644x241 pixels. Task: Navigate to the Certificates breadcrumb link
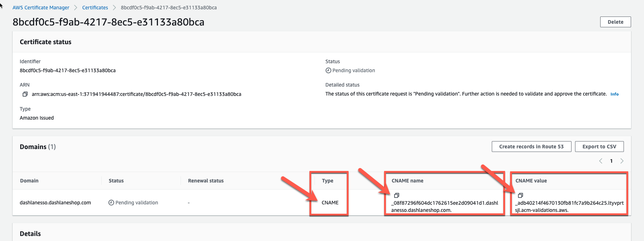[x=95, y=8]
